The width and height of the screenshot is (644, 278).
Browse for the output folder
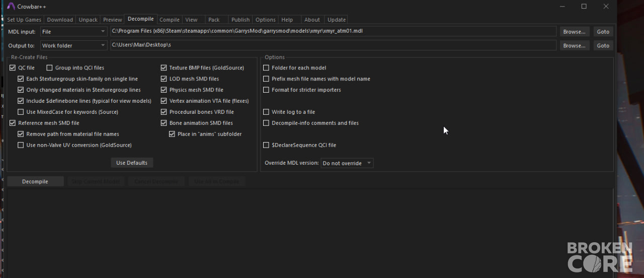coord(574,45)
